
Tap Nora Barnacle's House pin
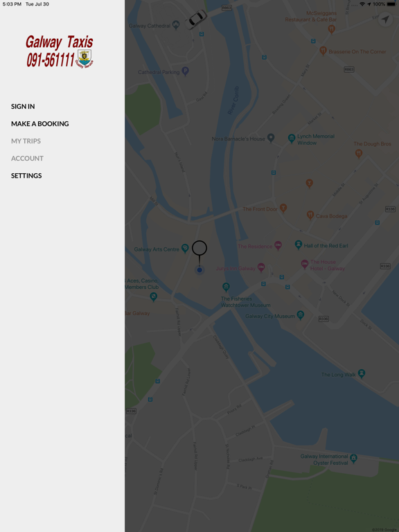click(271, 138)
